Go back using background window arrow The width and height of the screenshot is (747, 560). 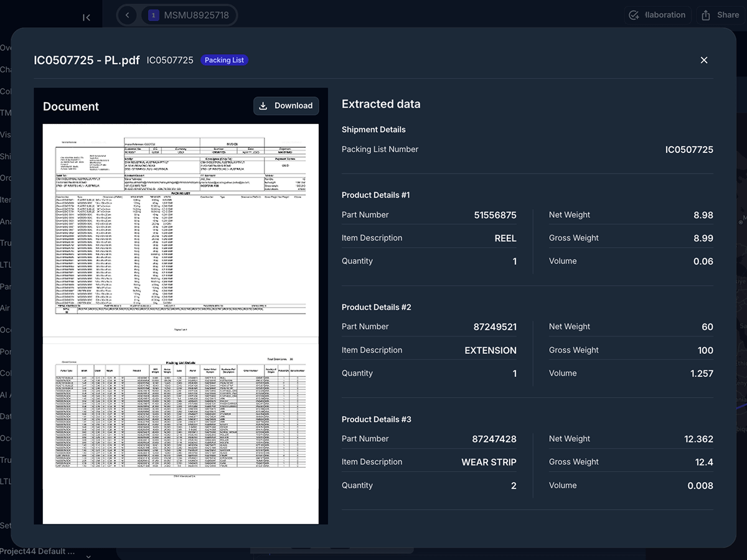[127, 15]
